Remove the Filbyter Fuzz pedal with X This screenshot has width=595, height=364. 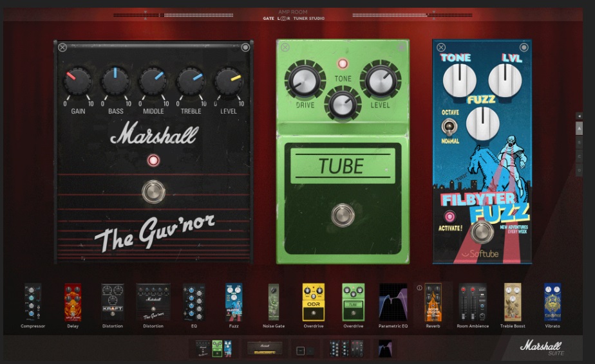coord(441,48)
